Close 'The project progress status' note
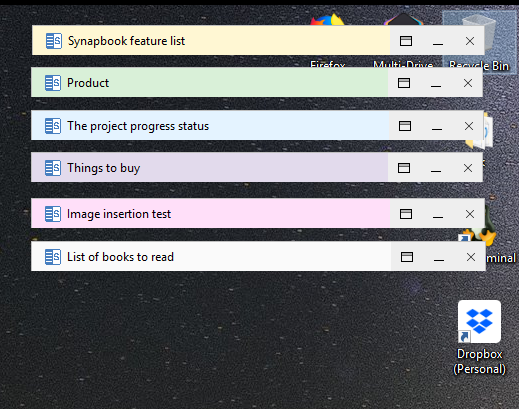Viewport: 519px width, 409px height. point(469,126)
